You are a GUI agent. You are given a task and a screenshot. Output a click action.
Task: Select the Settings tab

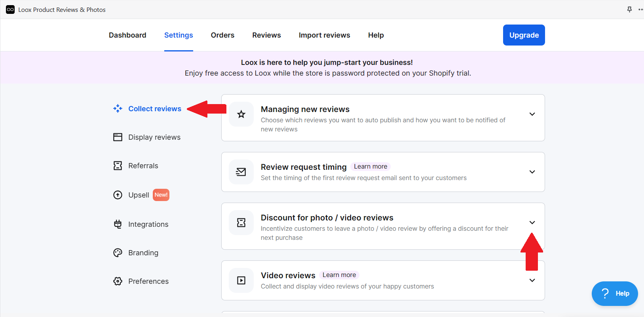click(179, 35)
